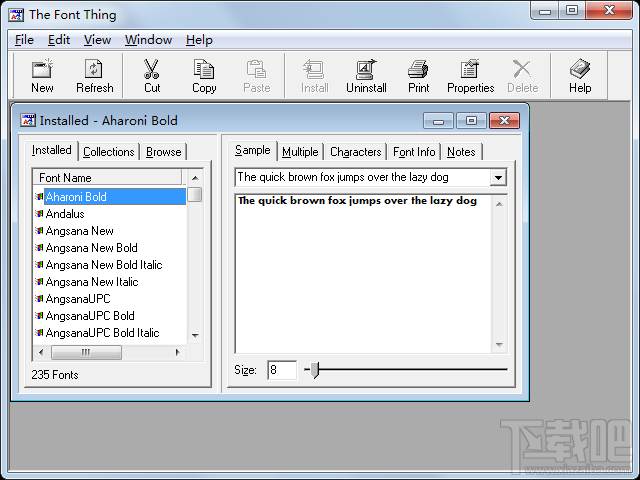
Task: Switch to the Installed tab
Action: [x=51, y=150]
